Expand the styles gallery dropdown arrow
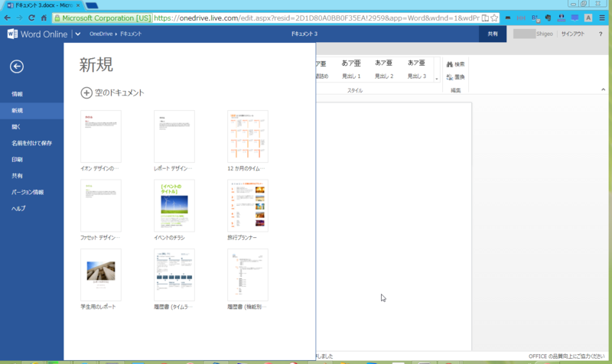The height and width of the screenshot is (364, 612). (x=437, y=79)
